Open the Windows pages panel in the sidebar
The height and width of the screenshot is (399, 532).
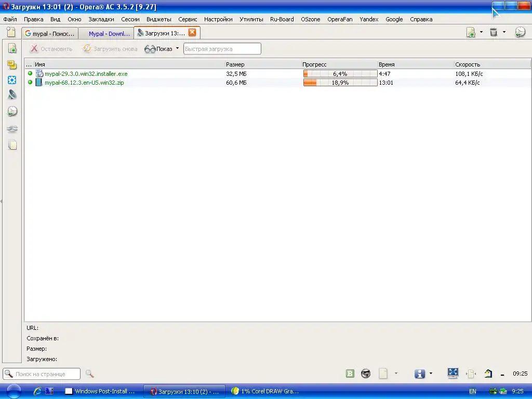coord(12,145)
